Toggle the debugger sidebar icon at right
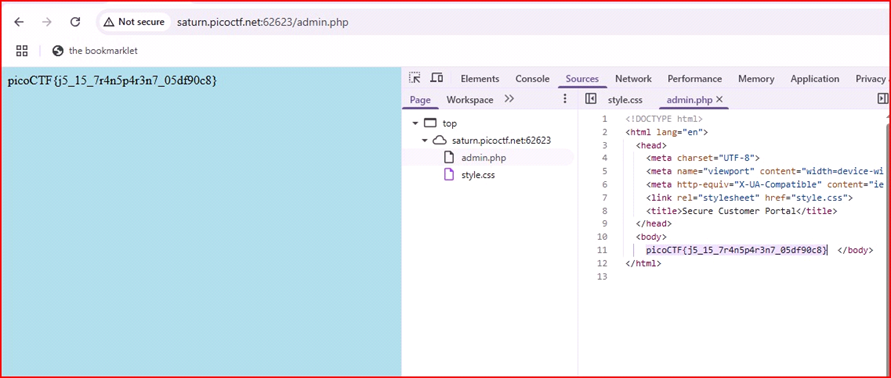Image resolution: width=891 pixels, height=378 pixels. coord(882,99)
